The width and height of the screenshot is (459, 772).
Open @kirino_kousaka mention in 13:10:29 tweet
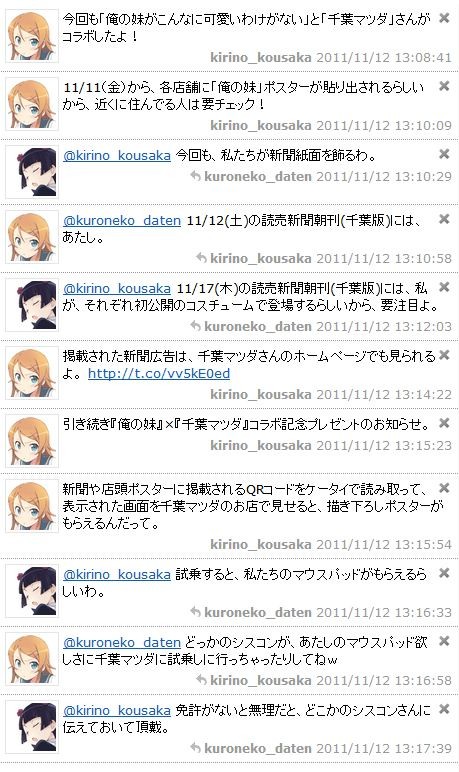tap(117, 156)
